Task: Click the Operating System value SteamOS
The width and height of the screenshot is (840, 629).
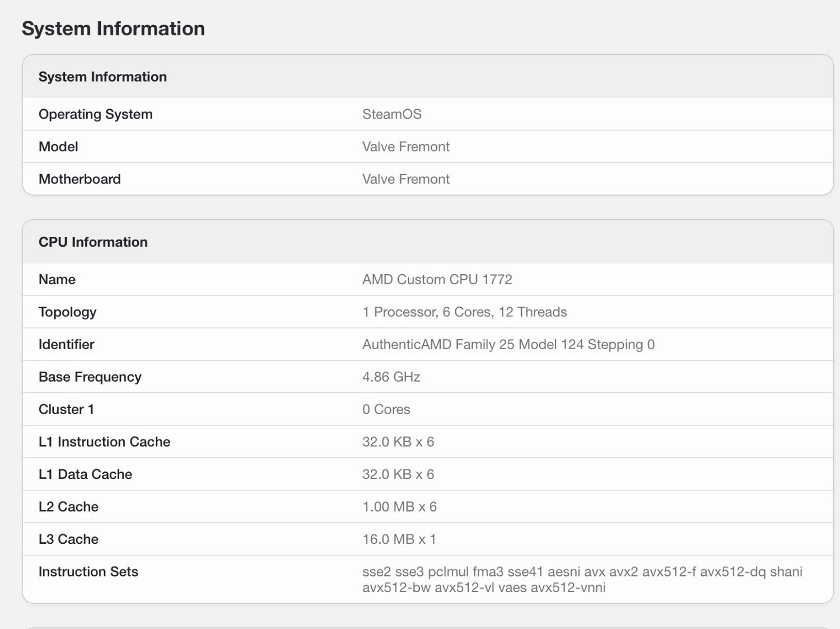Action: click(392, 114)
